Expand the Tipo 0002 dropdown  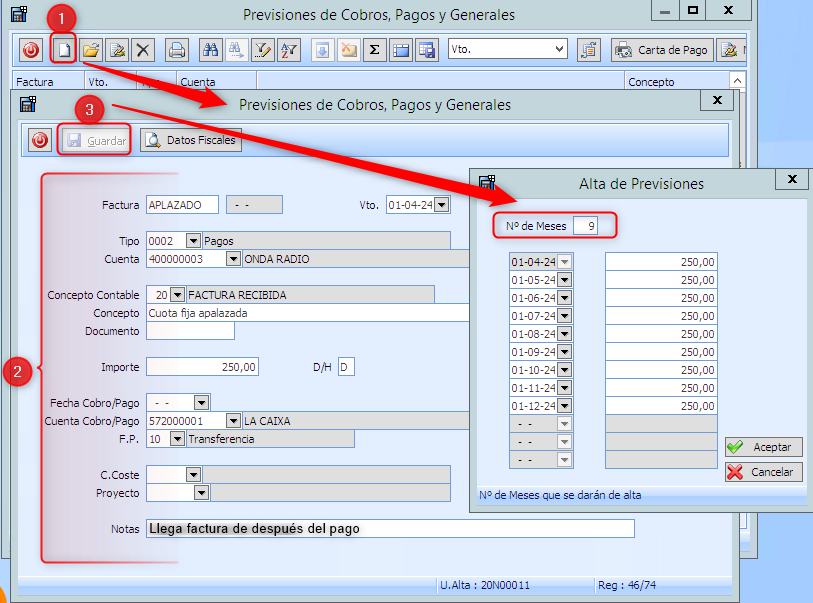point(193,241)
